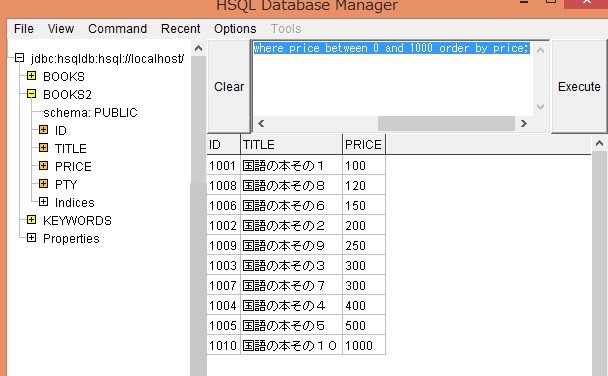Select the BOOKS2 tree label

click(67, 95)
